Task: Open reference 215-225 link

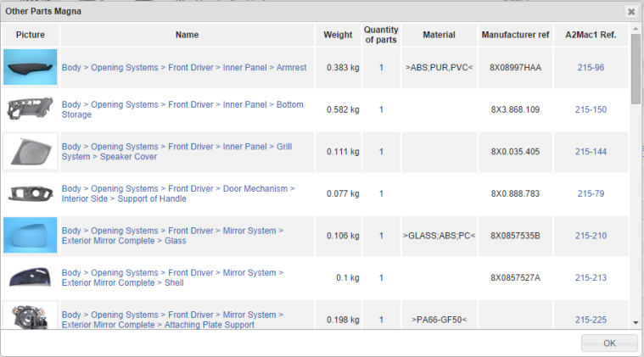Action: click(x=591, y=320)
